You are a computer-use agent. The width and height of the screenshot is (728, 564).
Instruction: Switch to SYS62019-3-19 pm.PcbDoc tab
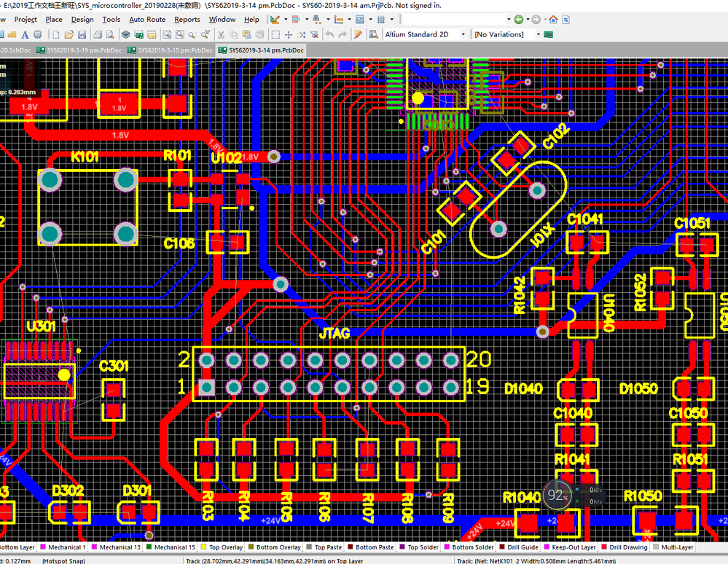point(79,50)
